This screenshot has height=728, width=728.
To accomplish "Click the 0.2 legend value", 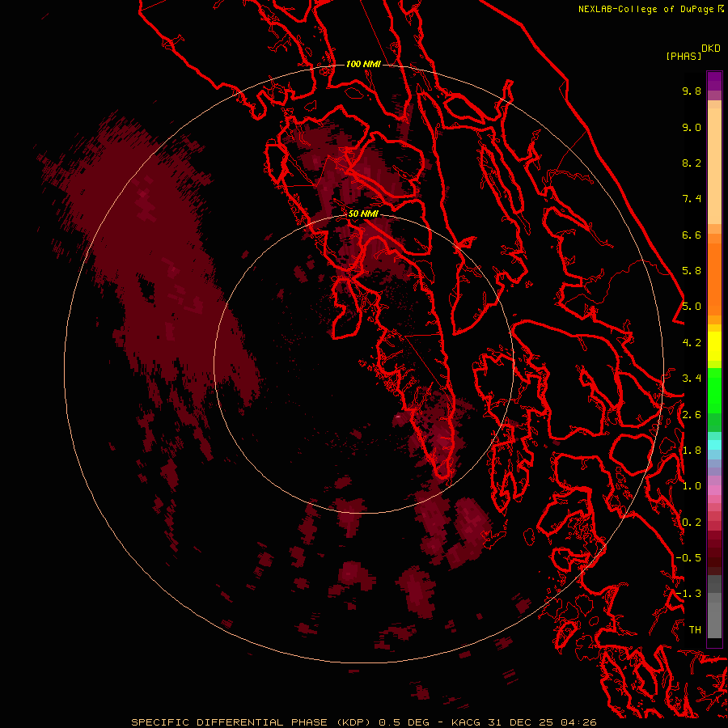I will [692, 523].
